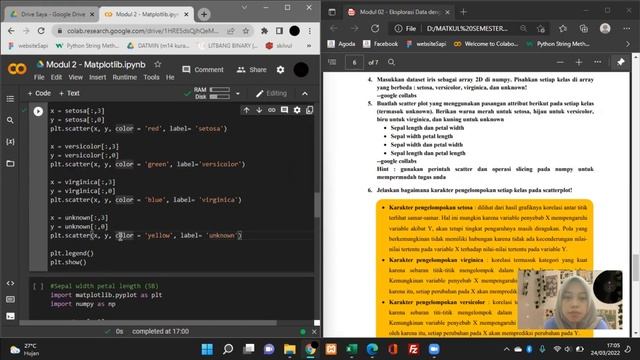Viewport: 640px width, 360px height.
Task: Open Chrome three-dot menu
Action: click(x=310, y=31)
